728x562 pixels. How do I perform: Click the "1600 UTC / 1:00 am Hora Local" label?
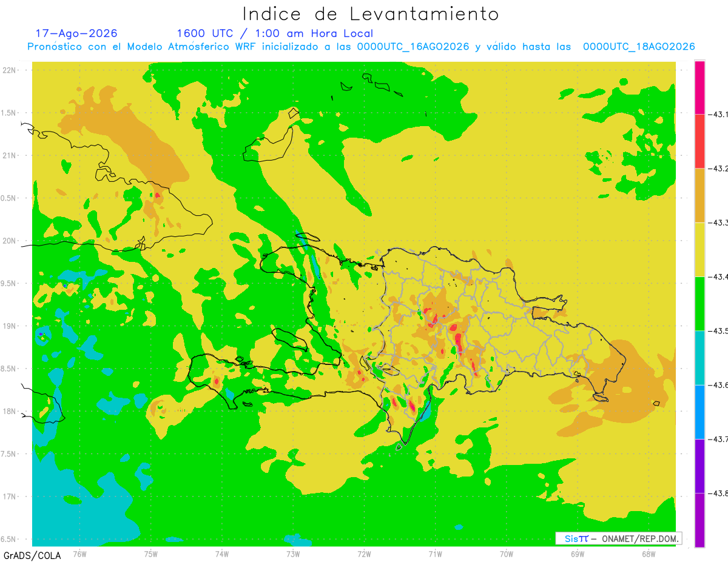275,33
